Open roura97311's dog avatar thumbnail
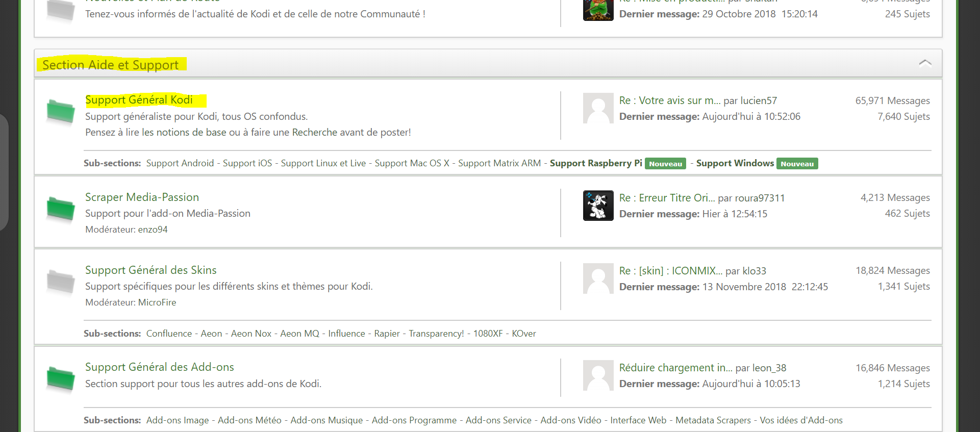 (598, 206)
